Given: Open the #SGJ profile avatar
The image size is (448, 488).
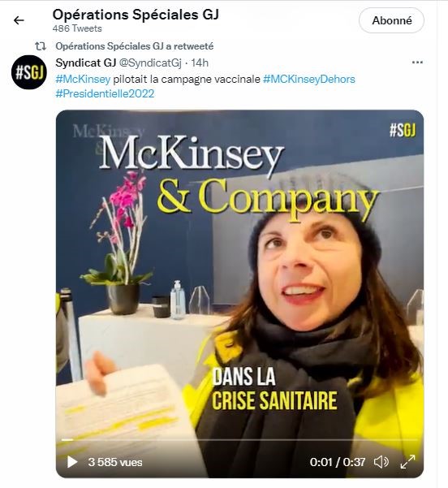Looking at the screenshot, I should pyautogui.click(x=29, y=72).
